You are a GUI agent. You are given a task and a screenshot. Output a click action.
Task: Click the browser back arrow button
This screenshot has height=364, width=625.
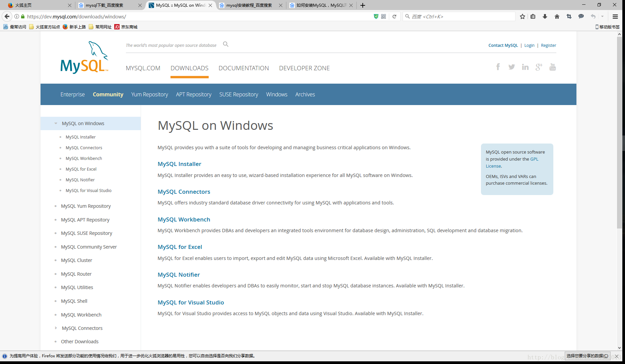click(7, 16)
